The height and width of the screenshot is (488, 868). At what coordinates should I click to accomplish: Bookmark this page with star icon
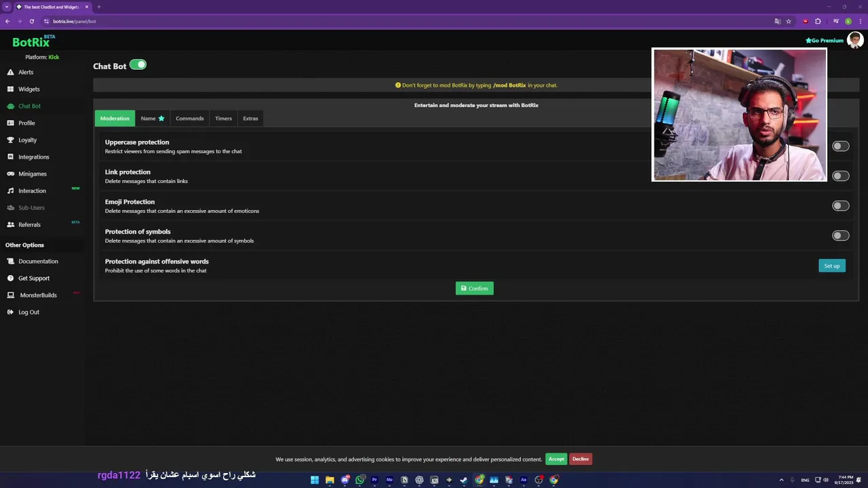pos(789,21)
